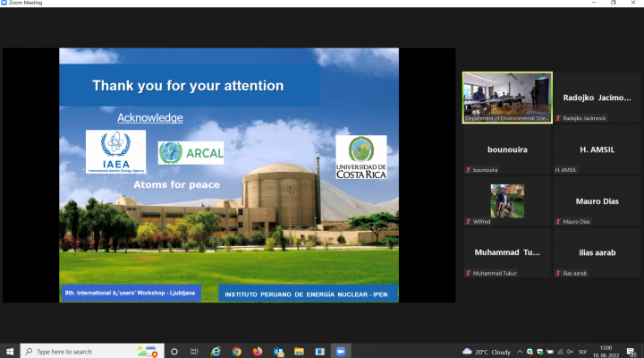
Task: Open Task View on the taskbar
Action: [194, 352]
